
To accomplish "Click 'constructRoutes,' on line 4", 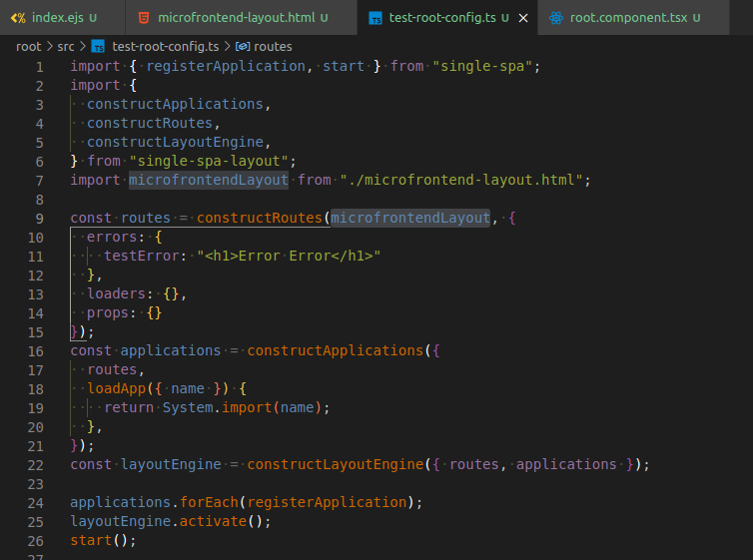I will [x=153, y=124].
